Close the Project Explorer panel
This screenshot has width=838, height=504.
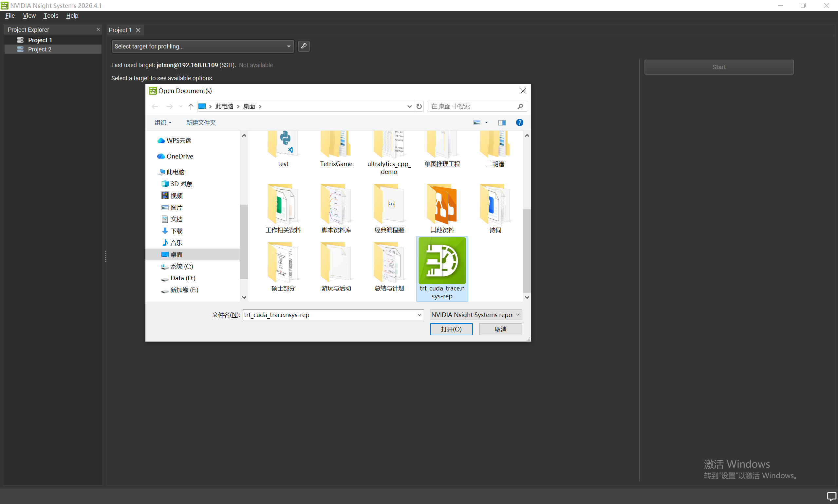[x=98, y=29]
